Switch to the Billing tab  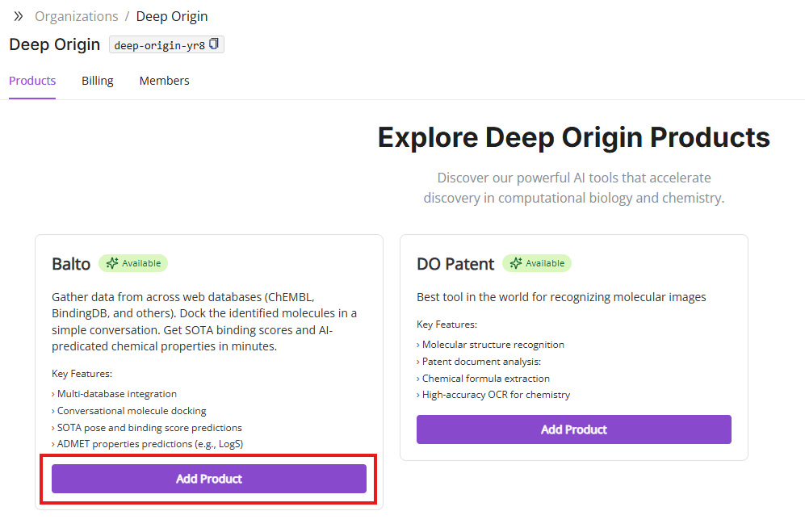click(x=98, y=81)
